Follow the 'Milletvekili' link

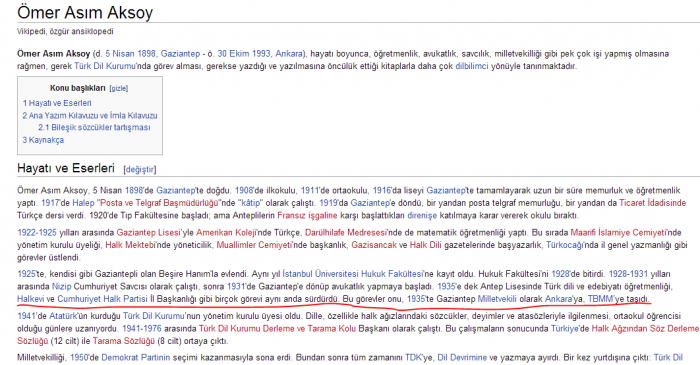tap(497, 299)
